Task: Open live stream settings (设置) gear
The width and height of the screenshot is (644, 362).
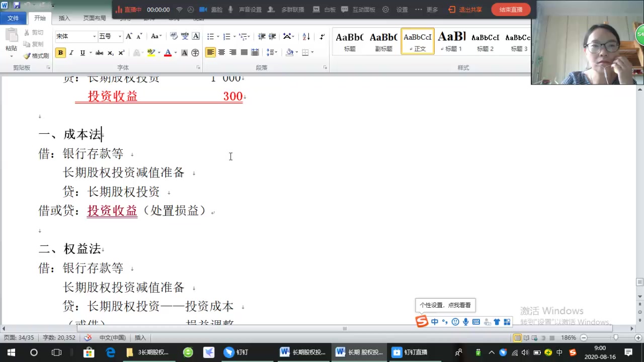Action: click(x=386, y=10)
